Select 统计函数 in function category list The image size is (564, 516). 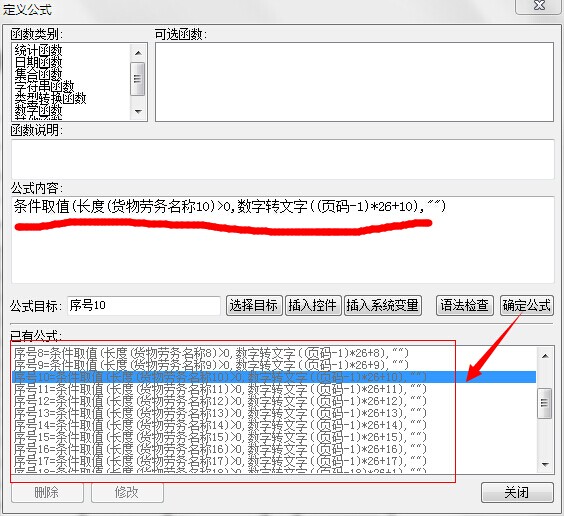pos(38,50)
